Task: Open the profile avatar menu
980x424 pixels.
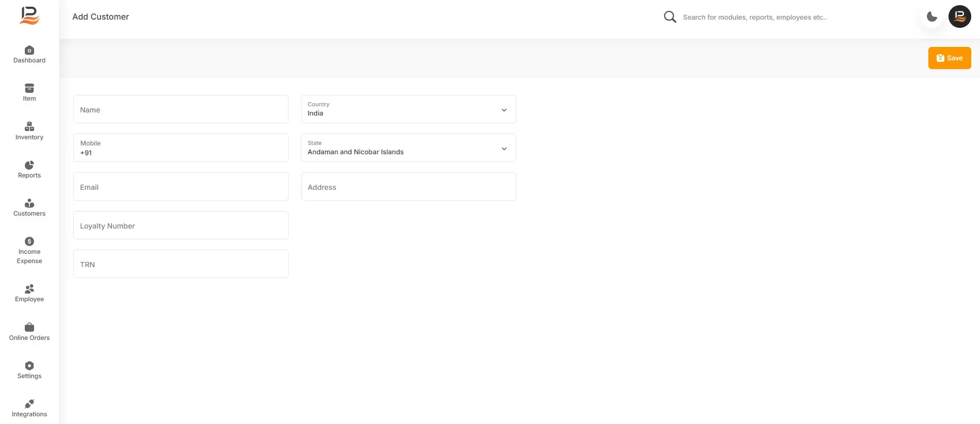Action: tap(960, 17)
